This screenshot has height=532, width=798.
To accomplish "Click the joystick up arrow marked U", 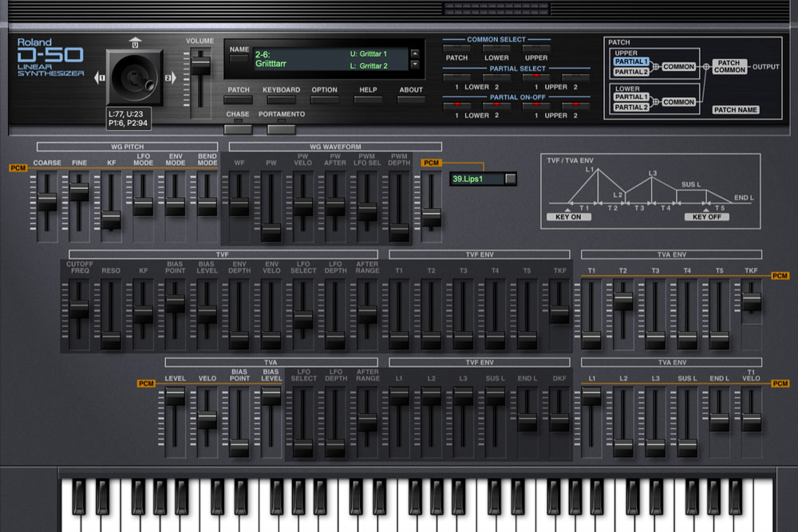I will pos(135,42).
